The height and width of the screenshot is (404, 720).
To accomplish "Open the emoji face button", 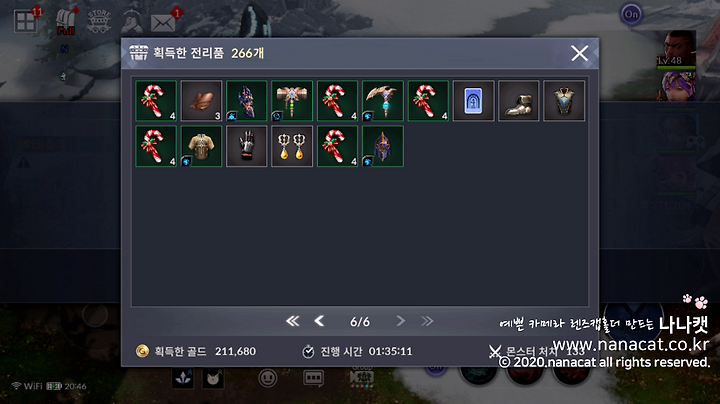I will coord(268,378).
